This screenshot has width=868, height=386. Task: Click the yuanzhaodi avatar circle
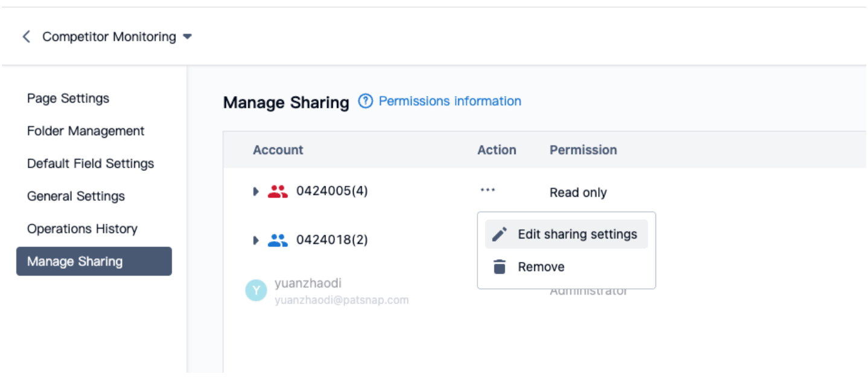pyautogui.click(x=256, y=291)
